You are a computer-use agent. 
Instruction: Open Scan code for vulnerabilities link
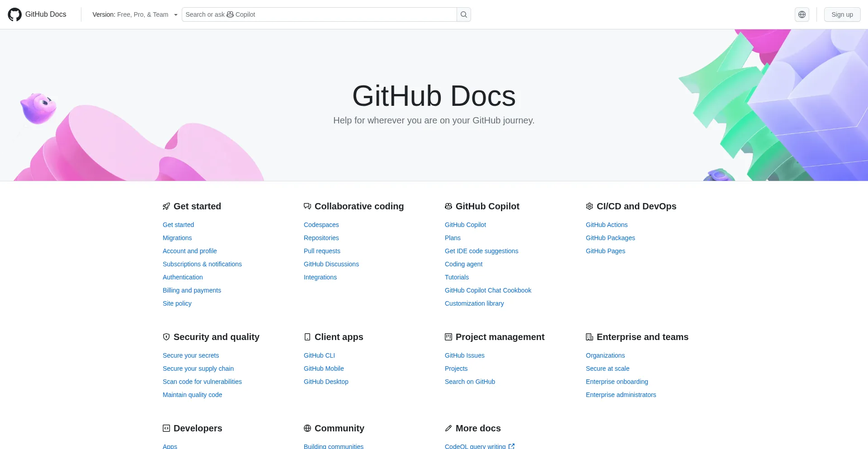(x=202, y=382)
